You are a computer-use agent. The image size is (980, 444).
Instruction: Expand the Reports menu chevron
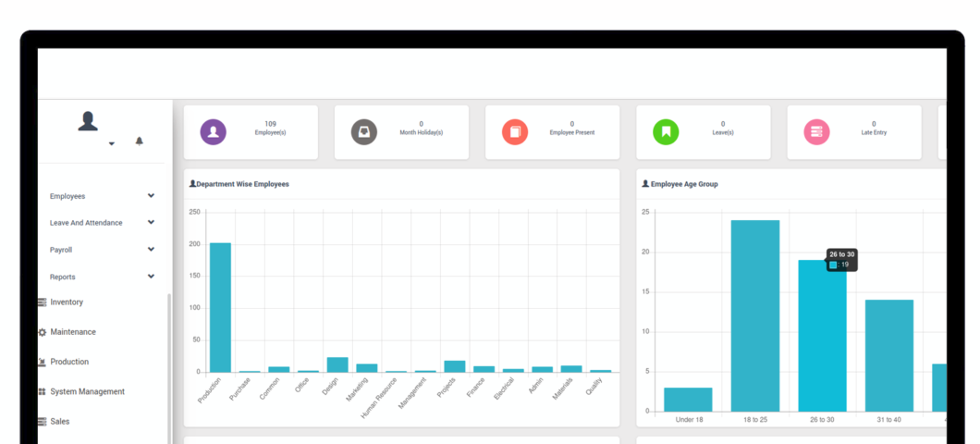pos(152,276)
